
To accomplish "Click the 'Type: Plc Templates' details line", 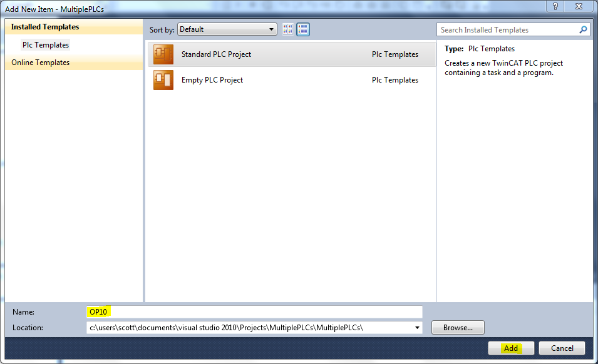I will click(x=480, y=49).
